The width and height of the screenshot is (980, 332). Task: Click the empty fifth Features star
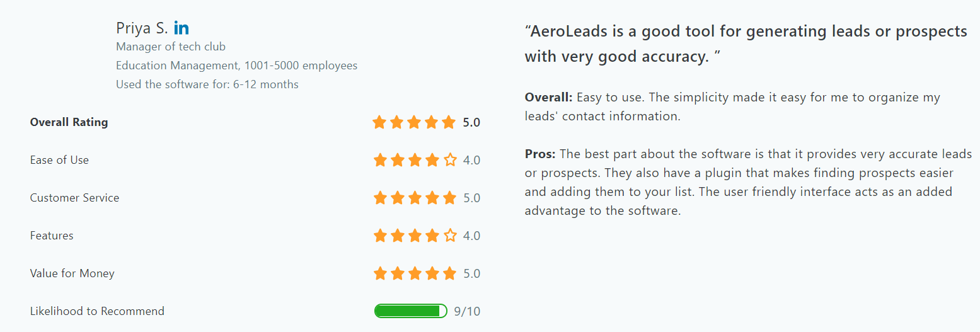[x=450, y=236]
